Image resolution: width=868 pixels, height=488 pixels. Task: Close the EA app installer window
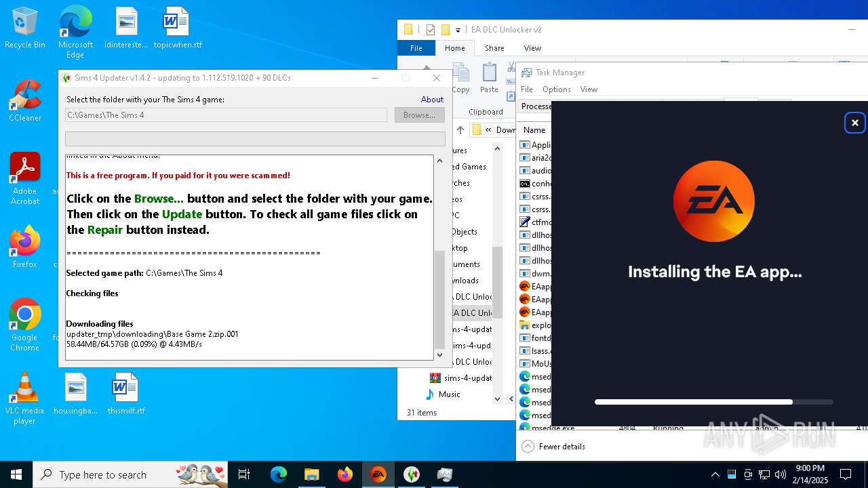[854, 123]
